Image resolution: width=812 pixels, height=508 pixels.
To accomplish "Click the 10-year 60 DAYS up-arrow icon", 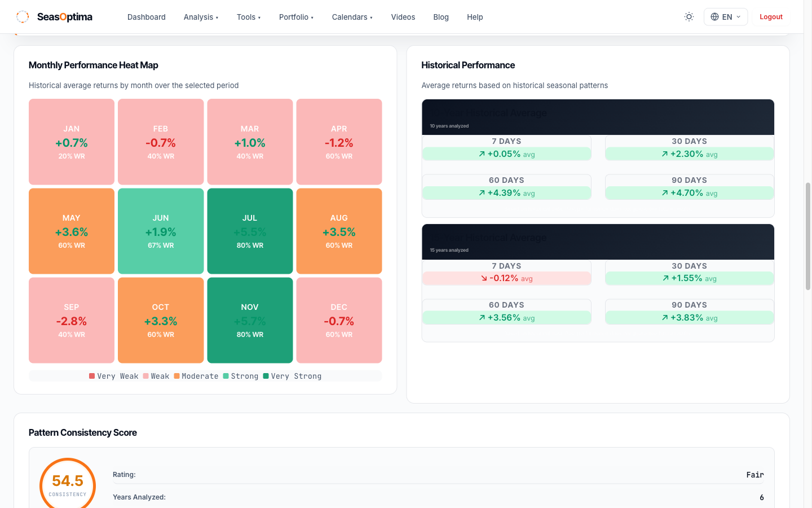I will point(482,192).
